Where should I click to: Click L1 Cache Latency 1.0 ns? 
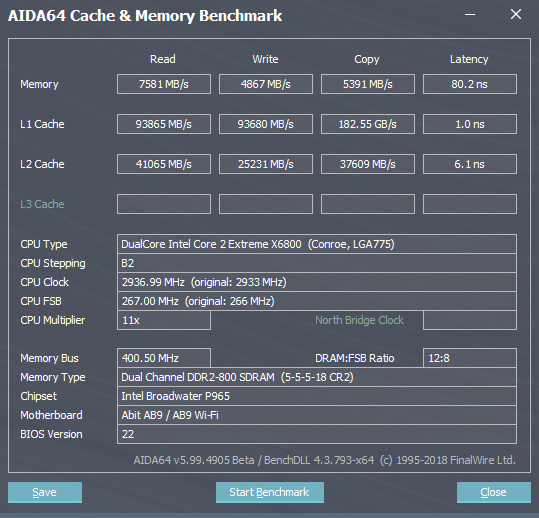pyautogui.click(x=470, y=124)
